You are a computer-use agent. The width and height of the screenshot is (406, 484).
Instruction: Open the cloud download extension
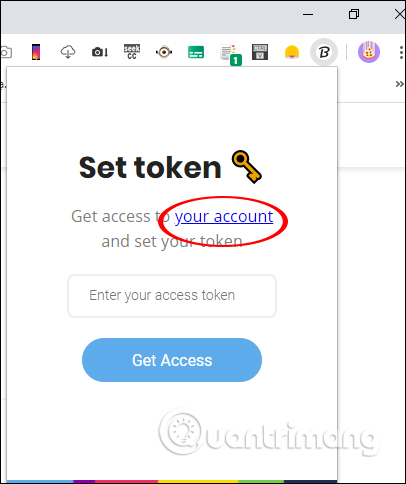tap(68, 52)
